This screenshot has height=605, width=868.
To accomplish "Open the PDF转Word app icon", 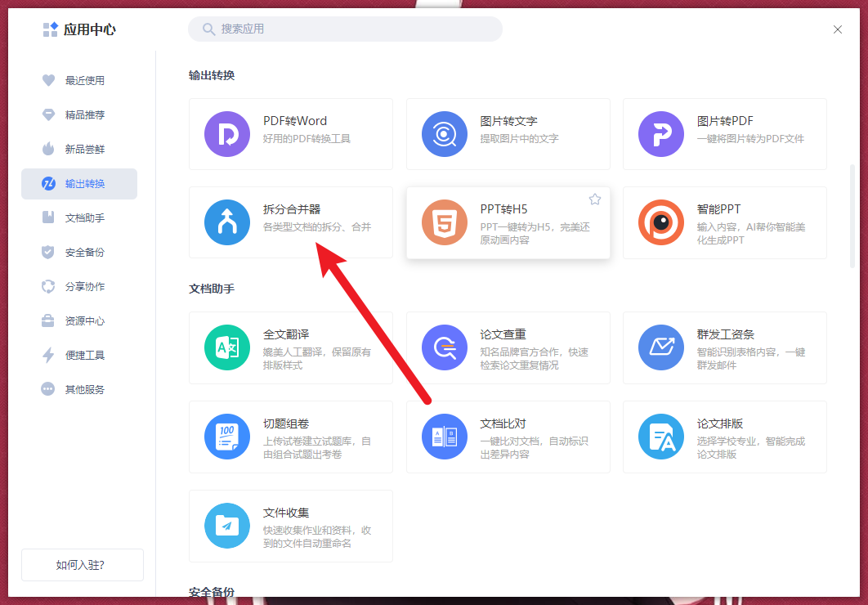I will pos(227,134).
